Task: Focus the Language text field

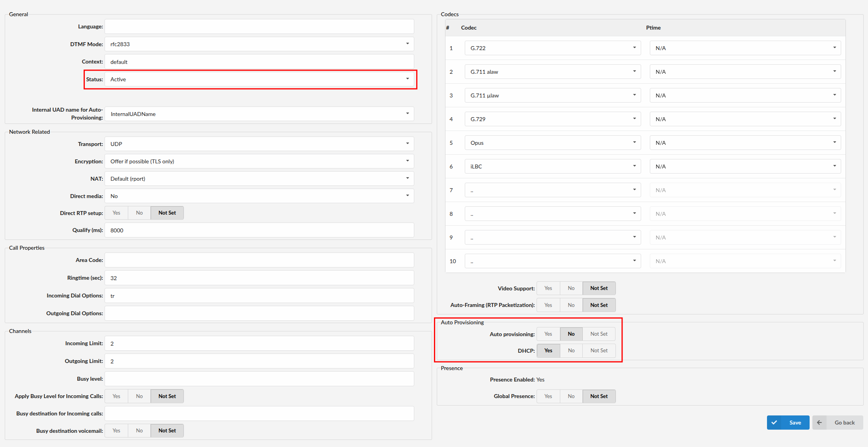Action: point(259,26)
